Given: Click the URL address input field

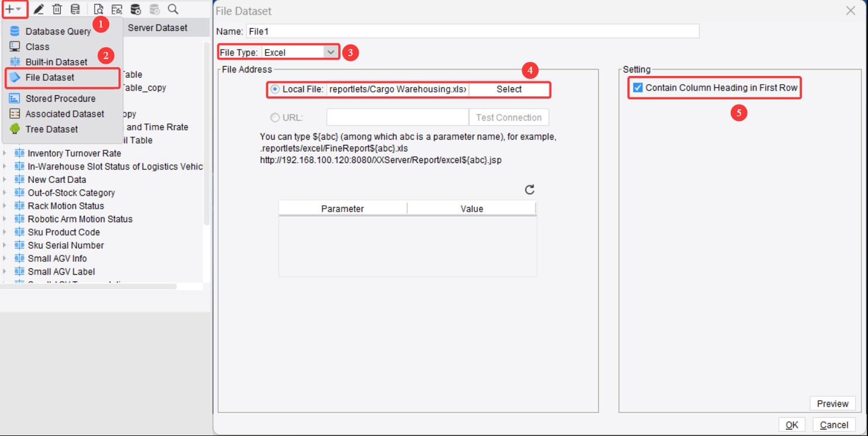Looking at the screenshot, I should tap(397, 117).
